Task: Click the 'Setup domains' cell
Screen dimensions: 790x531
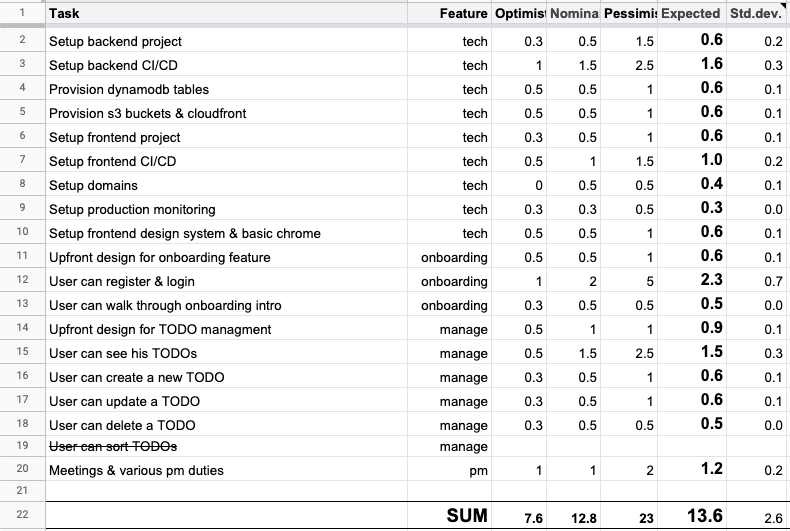Action: tap(226, 184)
